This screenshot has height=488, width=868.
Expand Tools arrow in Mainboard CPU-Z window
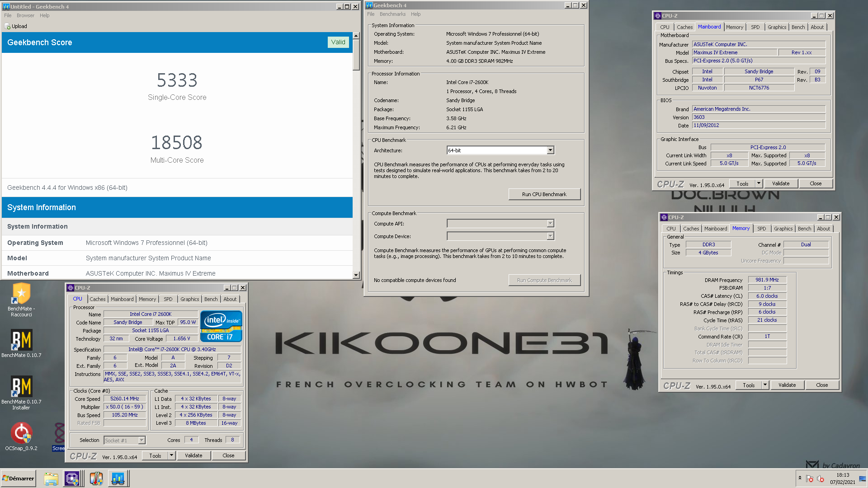759,183
